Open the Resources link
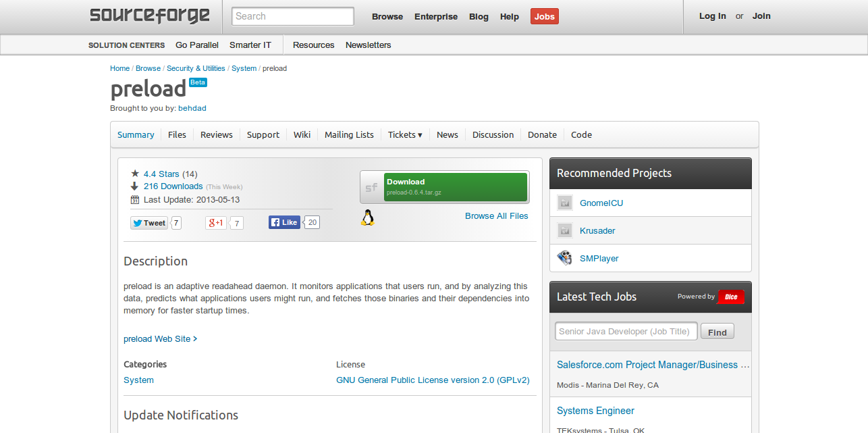Screen dimensions: 868x433 pyautogui.click(x=314, y=45)
